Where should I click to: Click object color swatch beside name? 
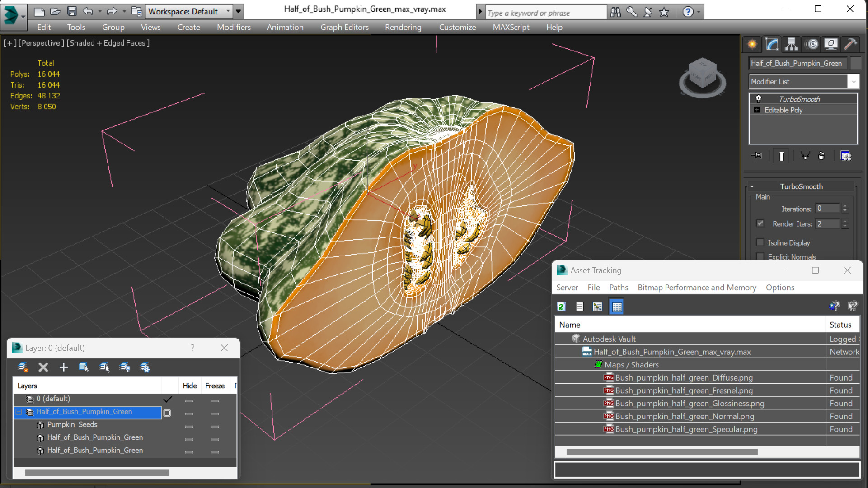click(x=855, y=63)
